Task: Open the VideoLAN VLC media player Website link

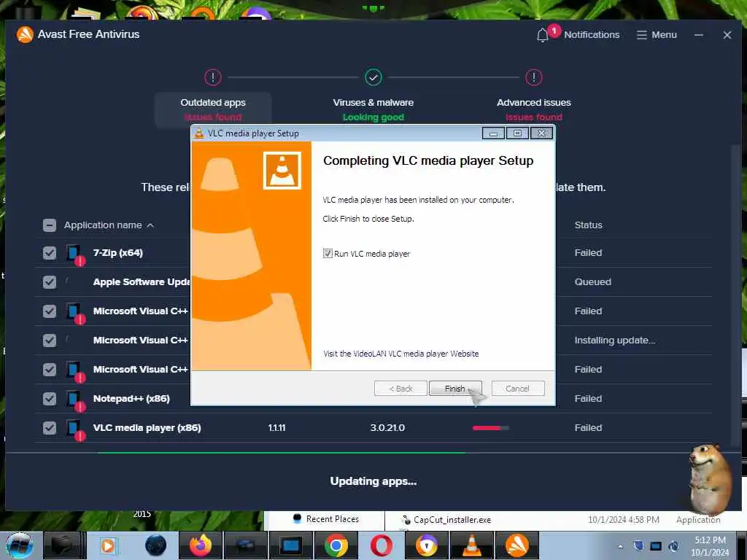Action: [x=400, y=354]
